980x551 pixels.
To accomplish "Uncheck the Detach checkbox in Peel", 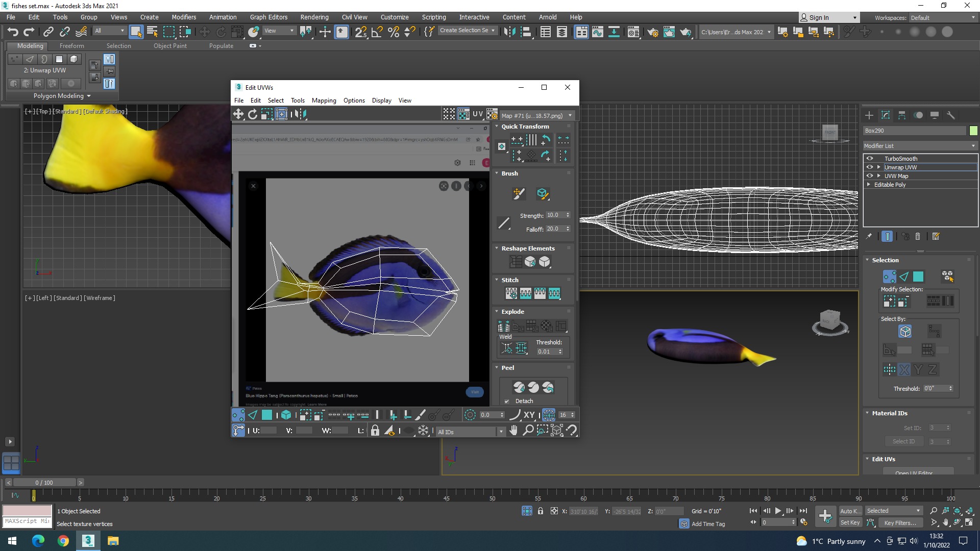I will (507, 402).
